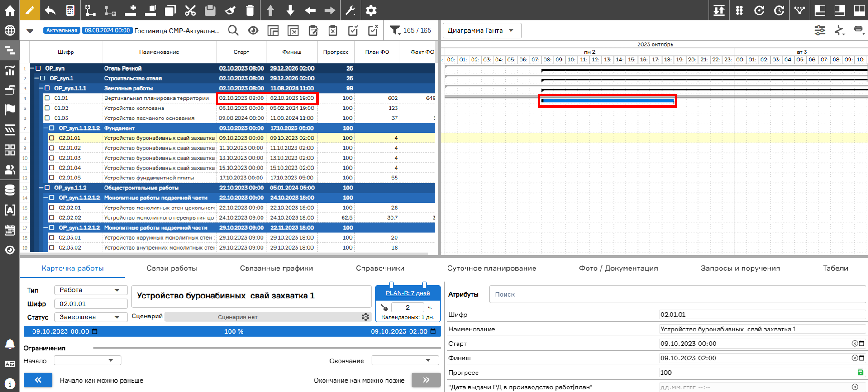
Task: Move task down with down arrow
Action: coord(290,10)
